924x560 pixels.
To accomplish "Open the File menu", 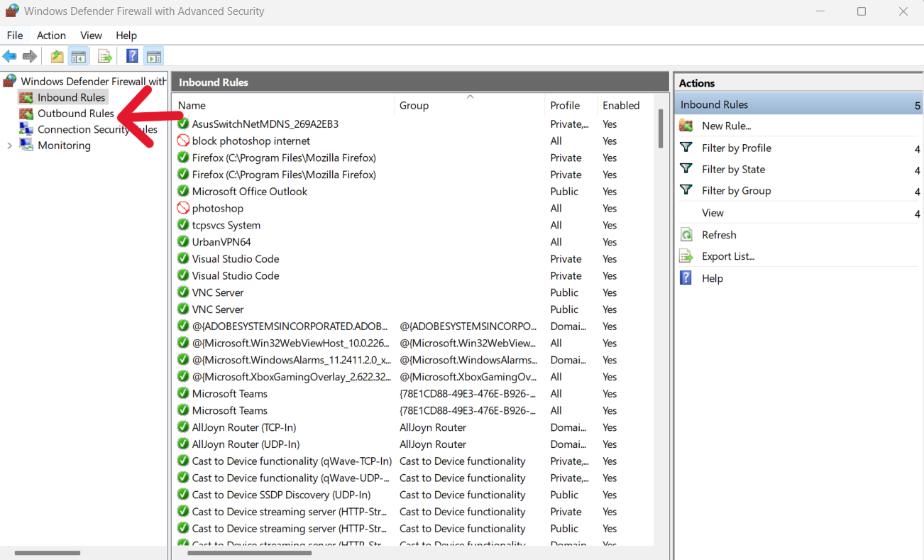I will tap(15, 35).
